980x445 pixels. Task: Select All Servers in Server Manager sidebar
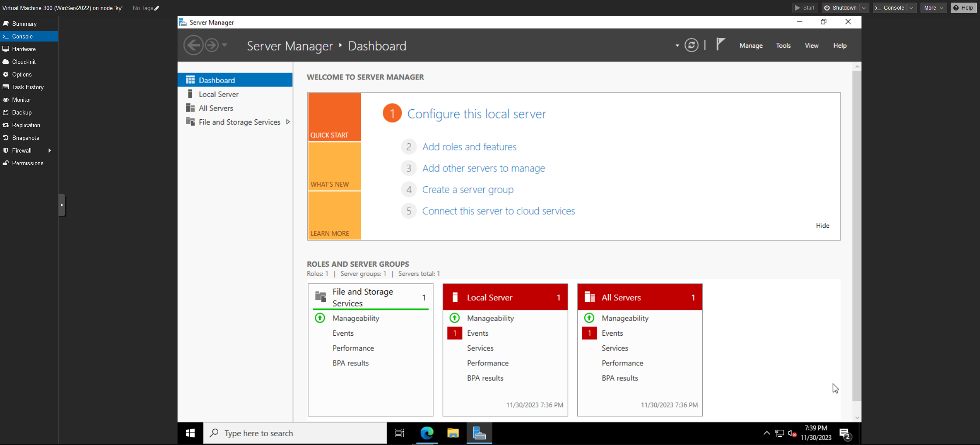point(235,108)
